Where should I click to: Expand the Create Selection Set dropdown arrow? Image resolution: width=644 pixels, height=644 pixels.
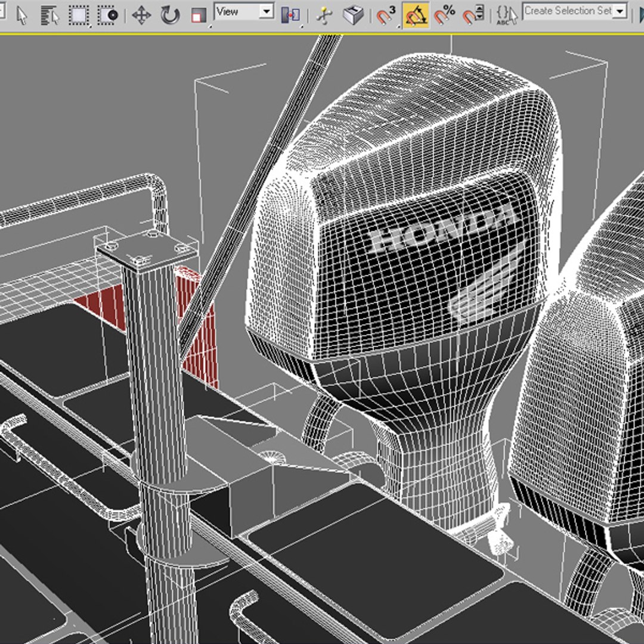[x=620, y=11]
